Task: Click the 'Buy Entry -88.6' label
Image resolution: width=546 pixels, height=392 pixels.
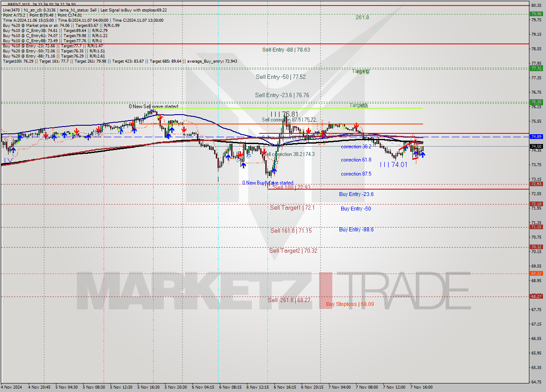Action: 356,230
